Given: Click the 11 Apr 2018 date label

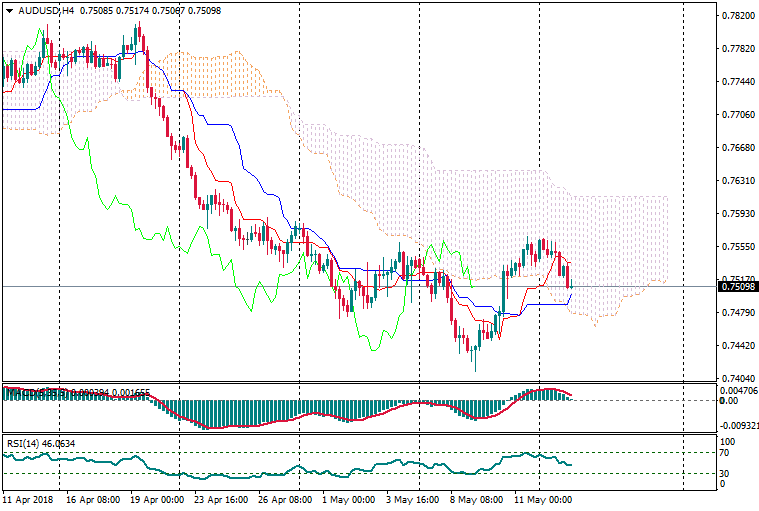Looking at the screenshot, I should [x=27, y=497].
